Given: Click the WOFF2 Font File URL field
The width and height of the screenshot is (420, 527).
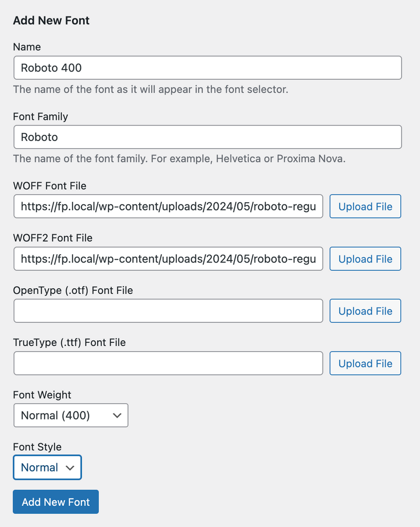Looking at the screenshot, I should (168, 259).
